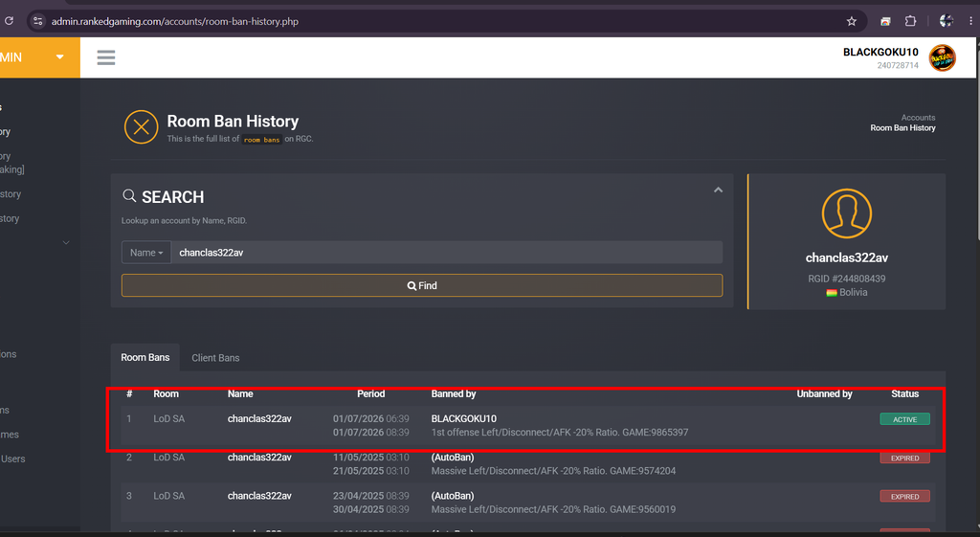Click EXPIRED badge for GAME:9574204 row
This screenshot has width=980, height=537.
coord(904,459)
